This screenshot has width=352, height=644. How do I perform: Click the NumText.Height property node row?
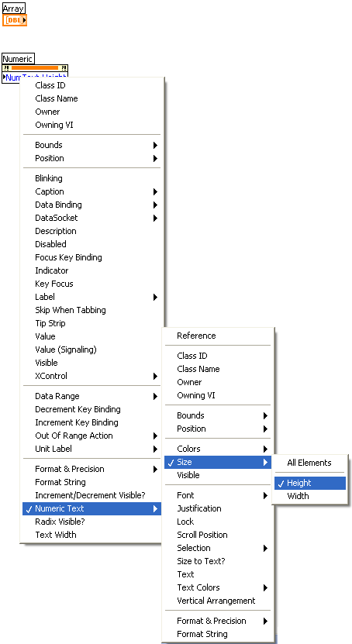(x=35, y=77)
